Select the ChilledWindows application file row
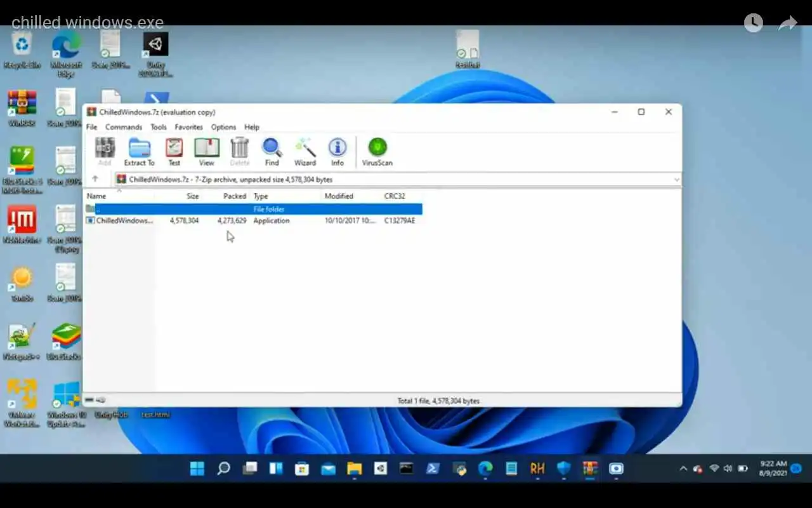Image resolution: width=812 pixels, height=508 pixels. (x=254, y=220)
